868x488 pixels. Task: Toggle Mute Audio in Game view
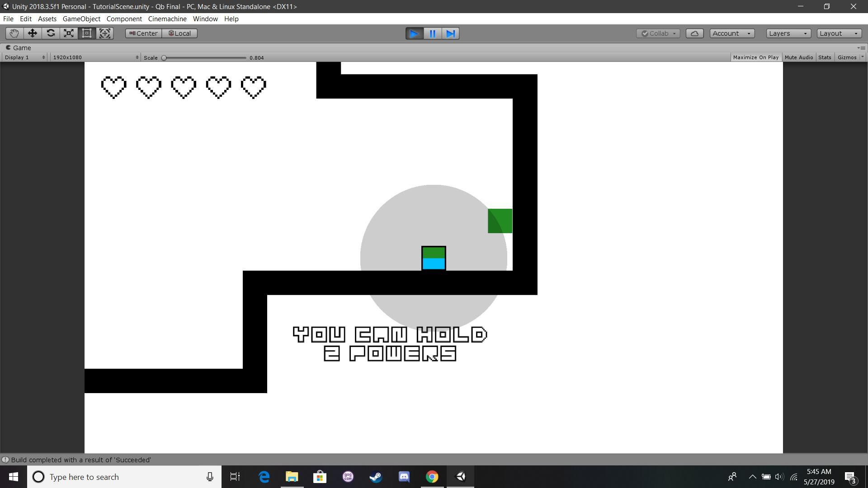coord(799,57)
